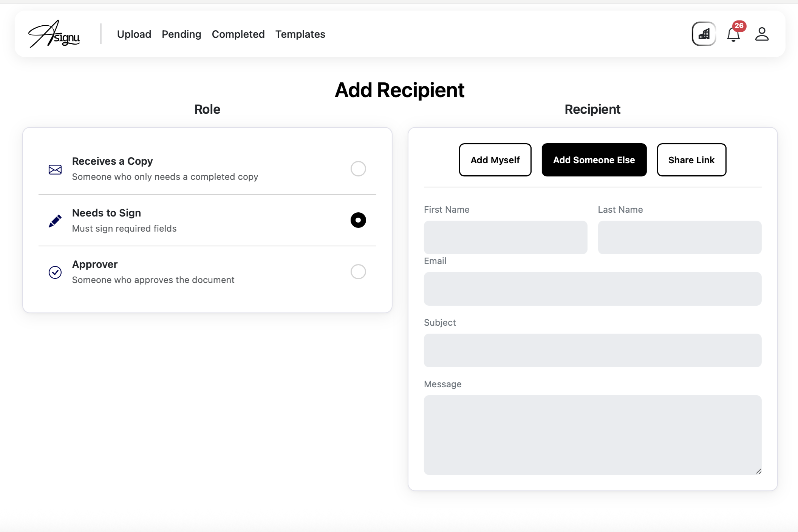This screenshot has width=798, height=532.
Task: Select the Needs to Sign radio button
Action: point(358,220)
